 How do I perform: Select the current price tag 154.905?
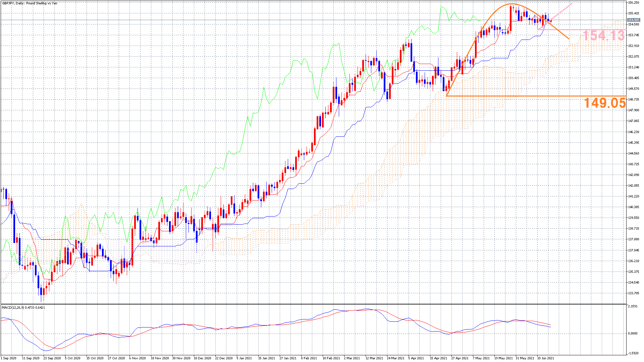(634, 20)
